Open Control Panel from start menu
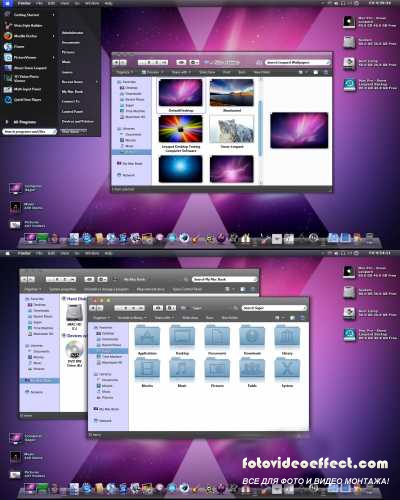 pyautogui.click(x=72, y=112)
